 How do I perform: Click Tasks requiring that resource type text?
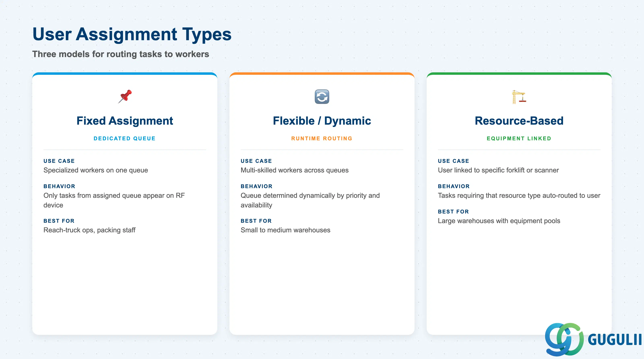pyautogui.click(x=519, y=195)
